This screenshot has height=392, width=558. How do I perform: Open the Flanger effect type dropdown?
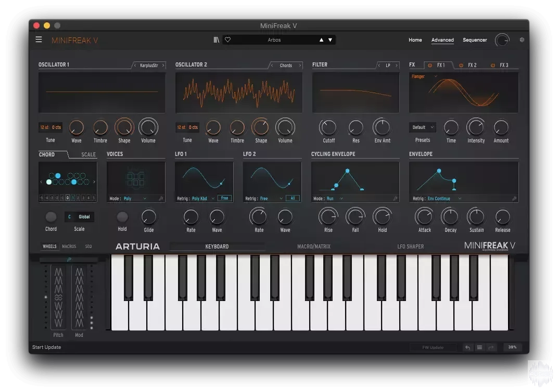424,76
